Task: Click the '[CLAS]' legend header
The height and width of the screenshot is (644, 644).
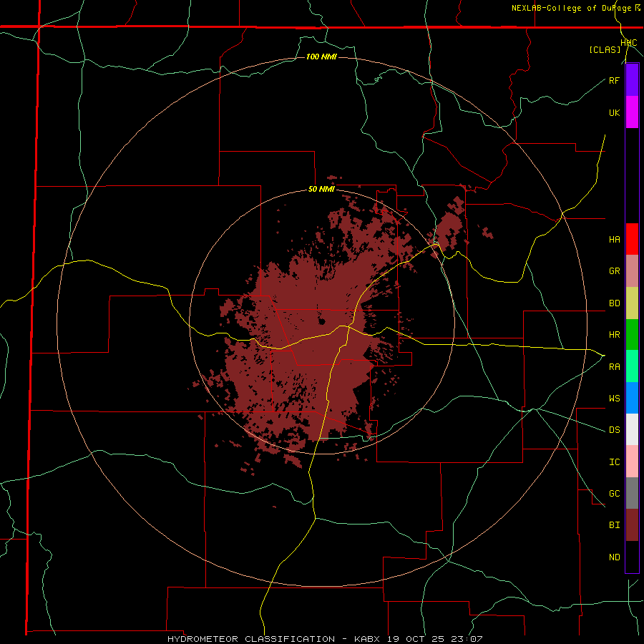Action: [605, 50]
